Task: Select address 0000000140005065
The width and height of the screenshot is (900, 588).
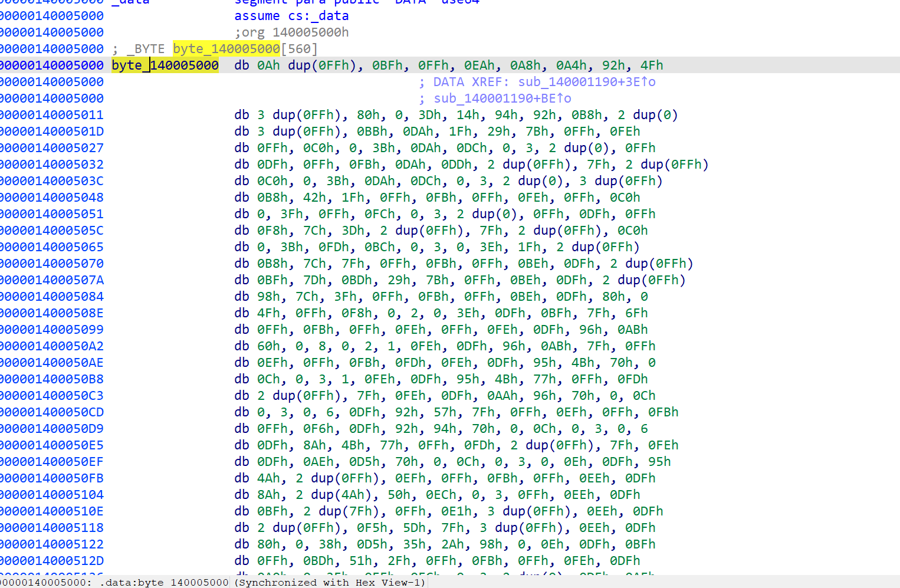Action: point(52,247)
